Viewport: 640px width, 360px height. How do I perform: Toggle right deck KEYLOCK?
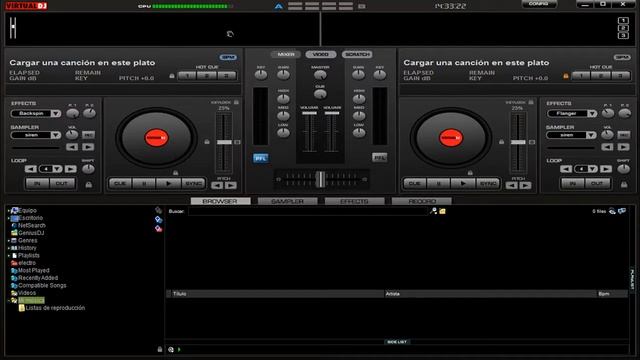tap(531, 102)
